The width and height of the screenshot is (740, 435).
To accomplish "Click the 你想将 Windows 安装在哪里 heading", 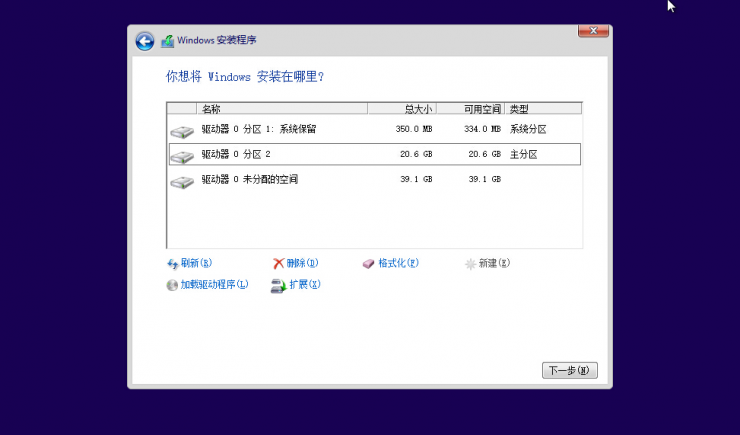I will pyautogui.click(x=244, y=76).
